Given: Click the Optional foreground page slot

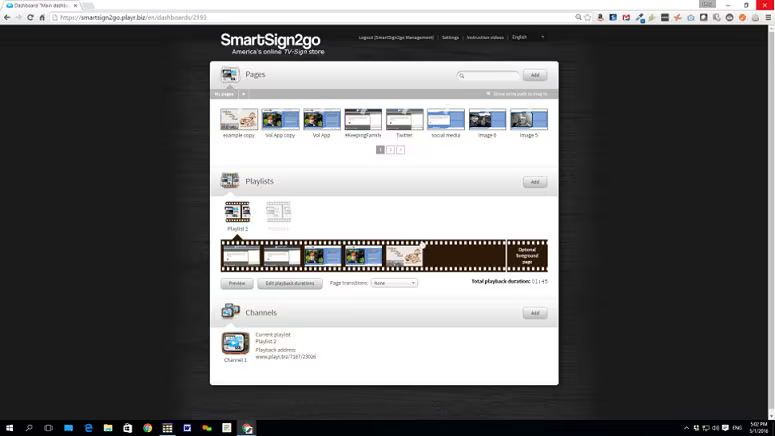Looking at the screenshot, I should 527,256.
